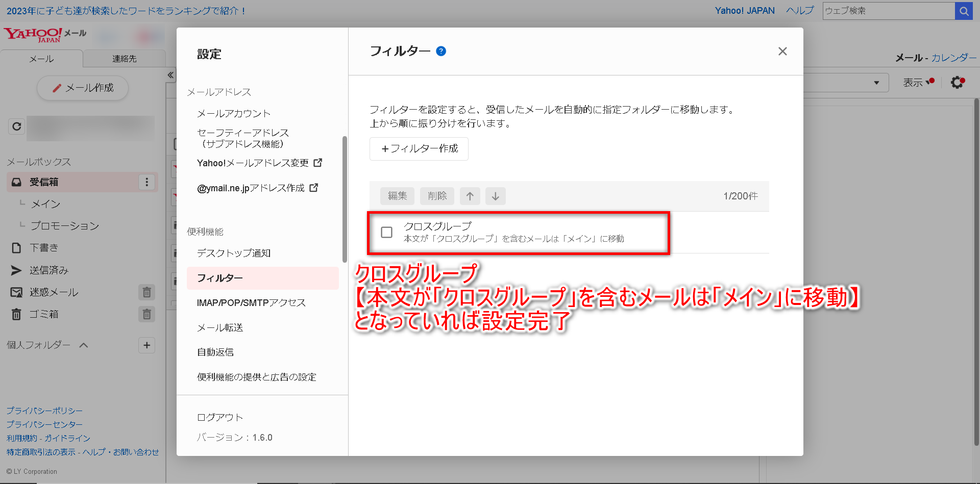Click the move filter up arrow
This screenshot has height=484, width=980.
(470, 196)
